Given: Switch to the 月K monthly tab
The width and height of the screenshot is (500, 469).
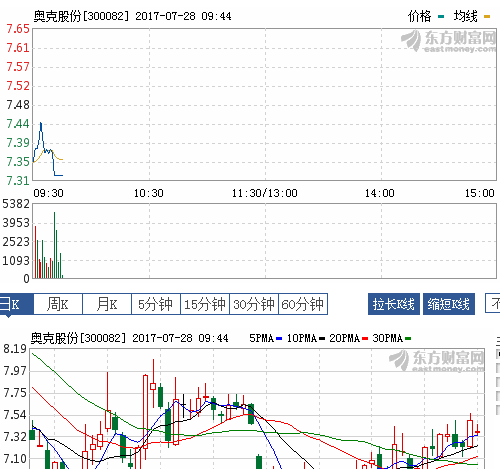Looking at the screenshot, I should pos(107,304).
